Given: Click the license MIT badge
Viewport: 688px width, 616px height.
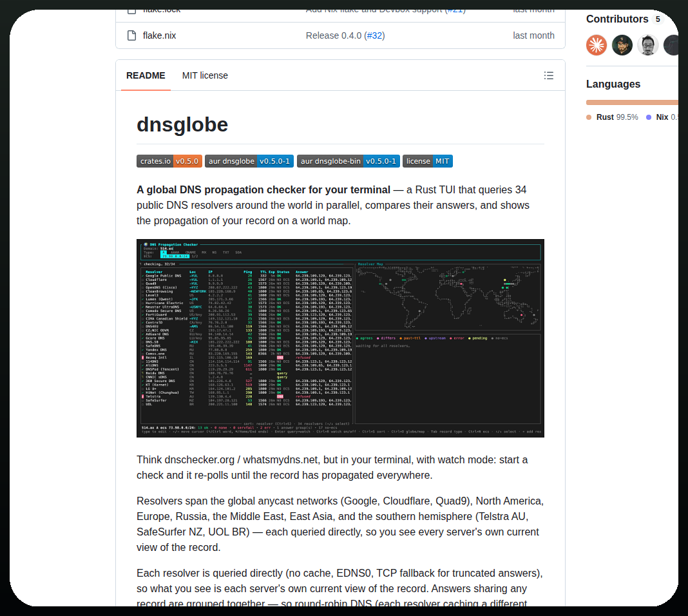Looking at the screenshot, I should tap(427, 161).
